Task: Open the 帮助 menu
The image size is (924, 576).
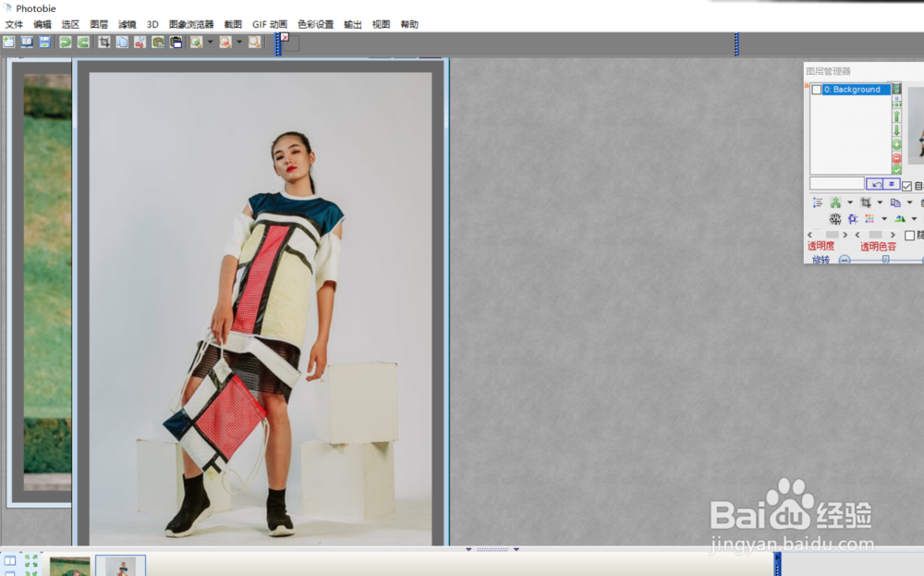Action: 409,24
